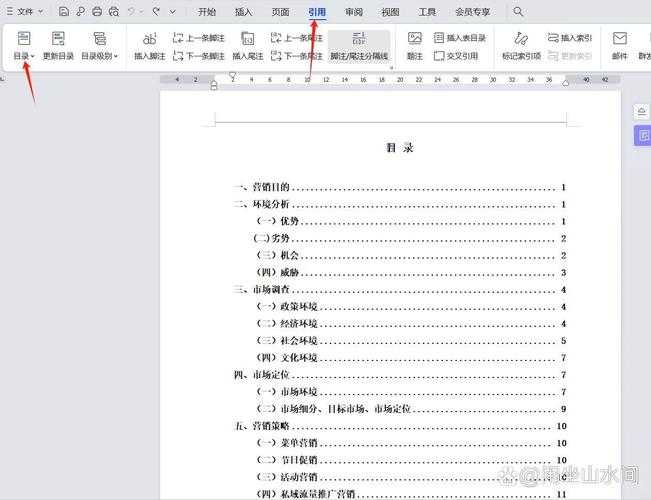This screenshot has height=500, width=651.
Task: Go to 上一条尾注 previous endnote
Action: (x=296, y=38)
